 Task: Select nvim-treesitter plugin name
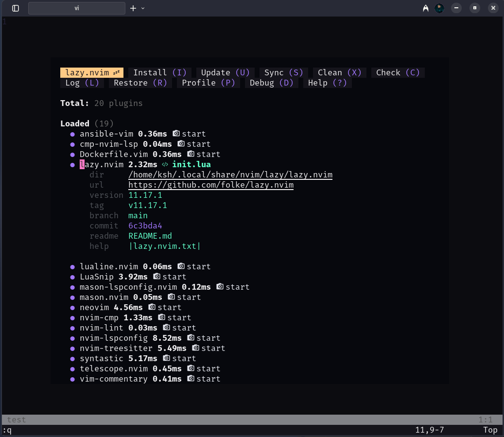116,349
